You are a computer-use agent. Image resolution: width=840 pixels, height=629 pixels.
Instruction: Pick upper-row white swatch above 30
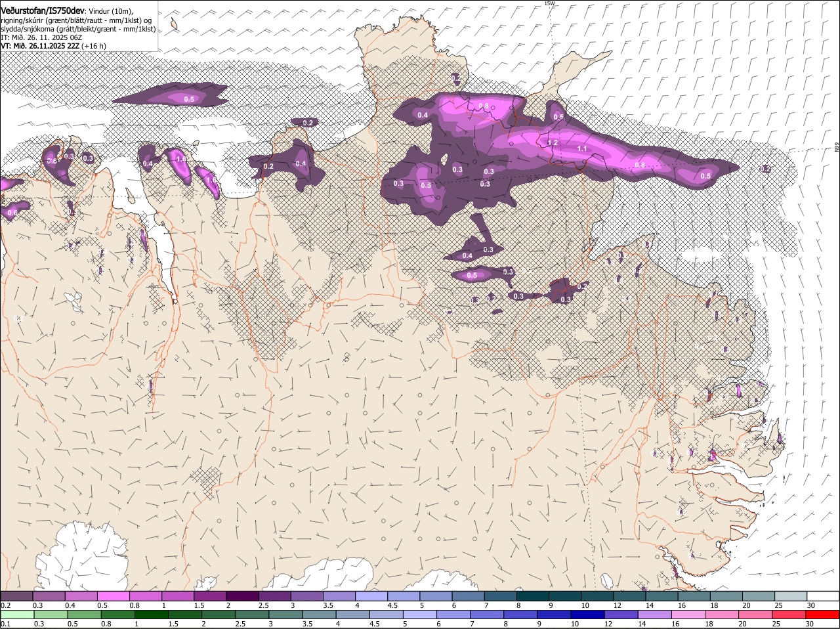coord(822,596)
